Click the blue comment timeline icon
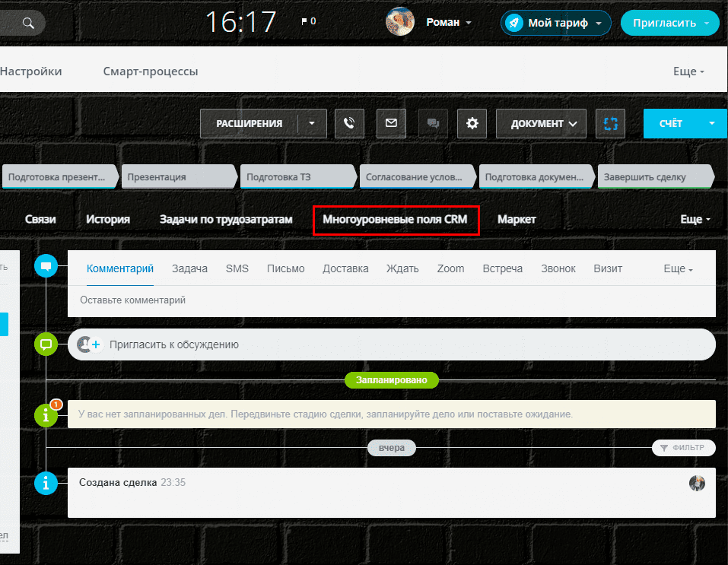The height and width of the screenshot is (565, 728). [46, 266]
